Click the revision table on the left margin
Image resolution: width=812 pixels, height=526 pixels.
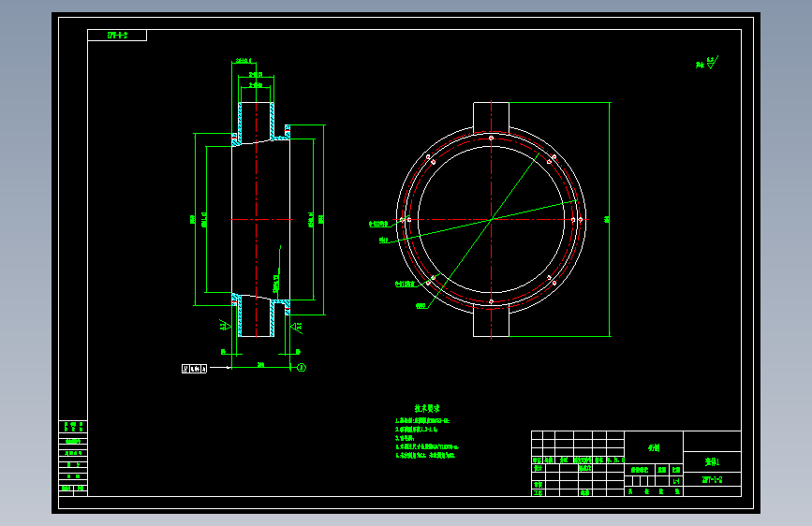[x=73, y=459]
